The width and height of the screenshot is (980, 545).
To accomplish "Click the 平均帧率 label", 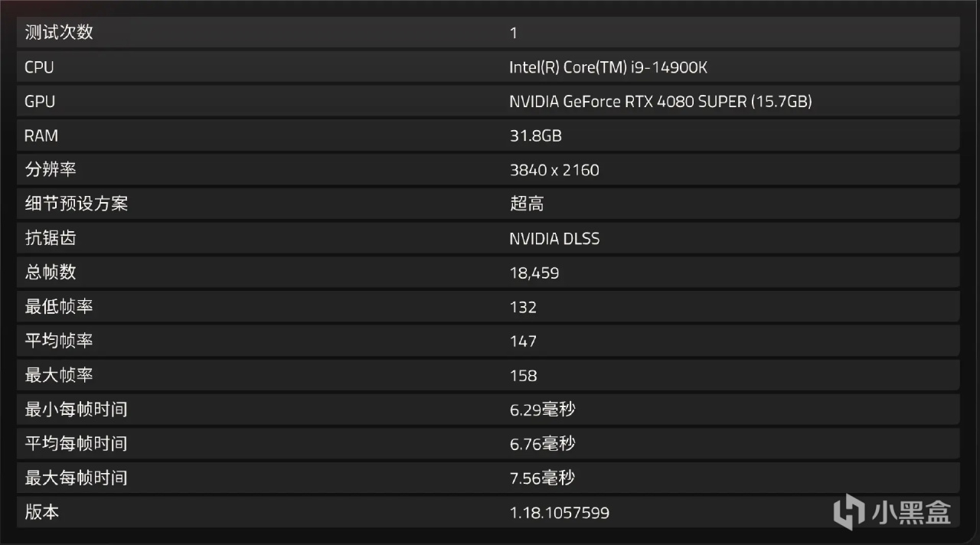I will point(59,341).
